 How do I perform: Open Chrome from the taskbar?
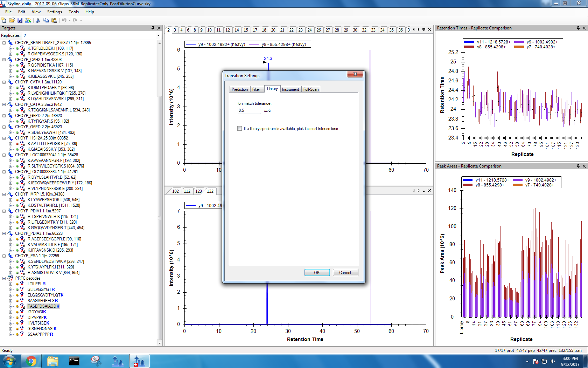point(31,361)
